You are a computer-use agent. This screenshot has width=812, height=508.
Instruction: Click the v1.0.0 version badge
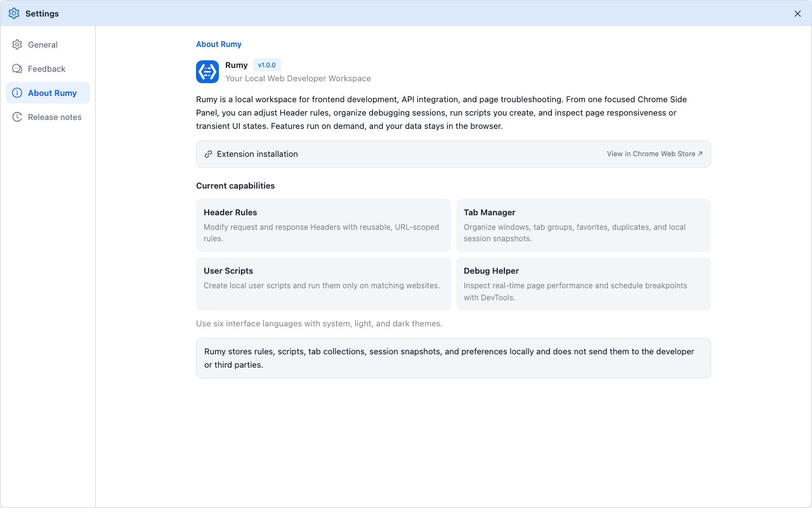[x=267, y=65]
